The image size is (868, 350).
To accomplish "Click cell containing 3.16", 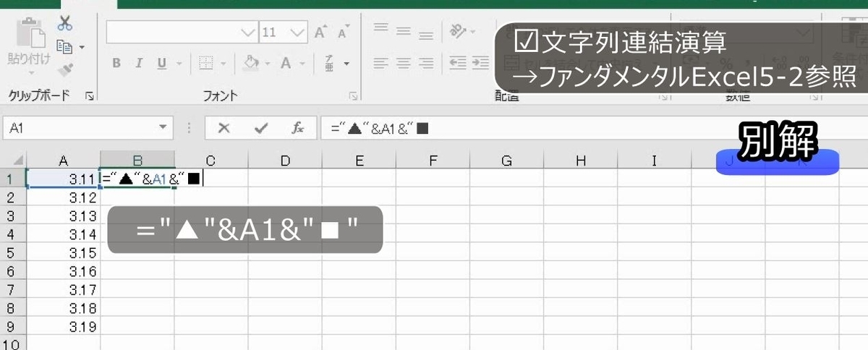I will pyautogui.click(x=63, y=272).
